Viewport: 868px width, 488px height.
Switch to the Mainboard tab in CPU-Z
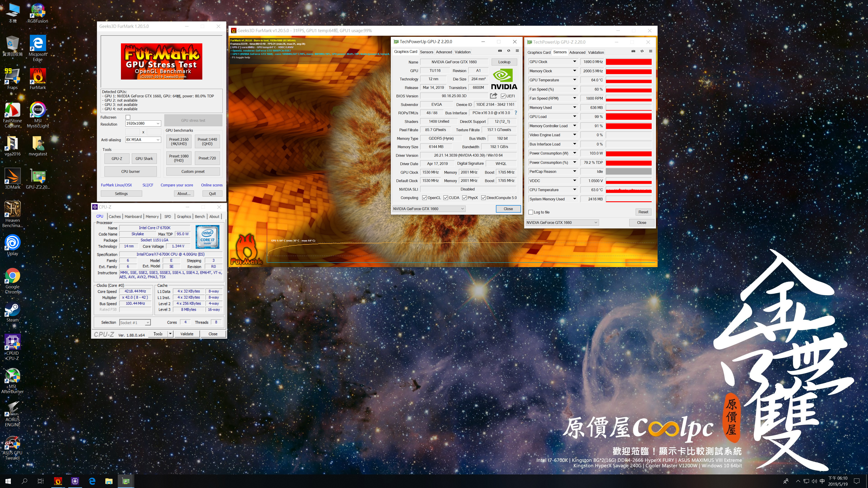133,217
